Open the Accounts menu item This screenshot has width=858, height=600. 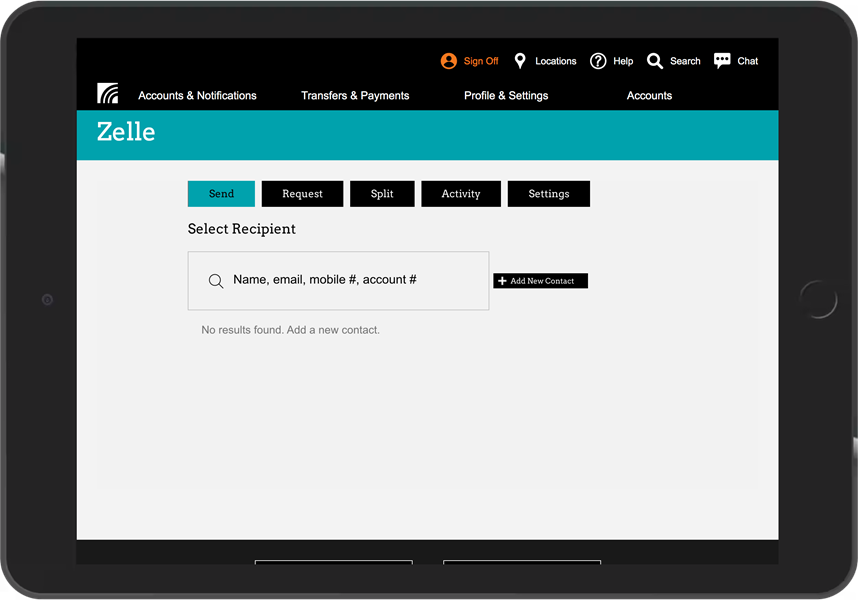pyautogui.click(x=649, y=96)
